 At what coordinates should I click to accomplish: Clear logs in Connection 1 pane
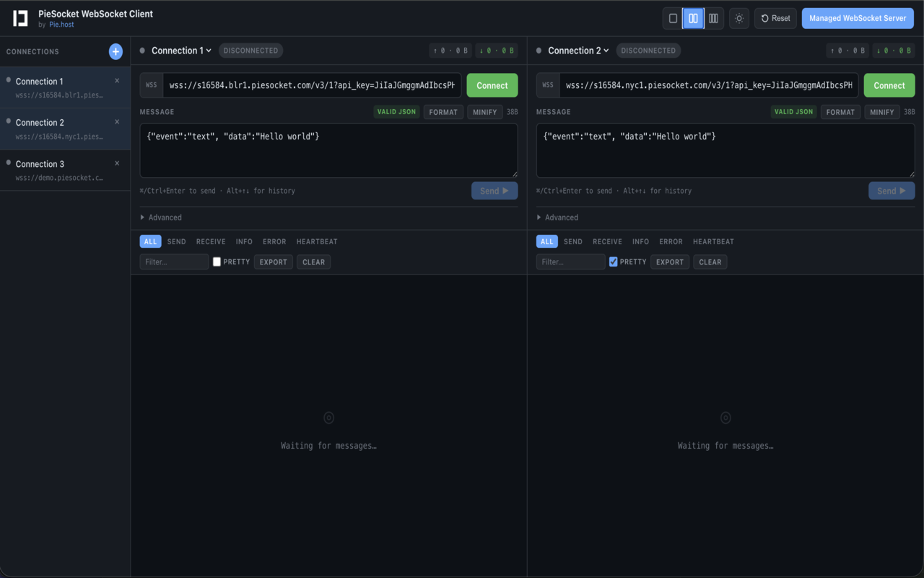coord(314,262)
